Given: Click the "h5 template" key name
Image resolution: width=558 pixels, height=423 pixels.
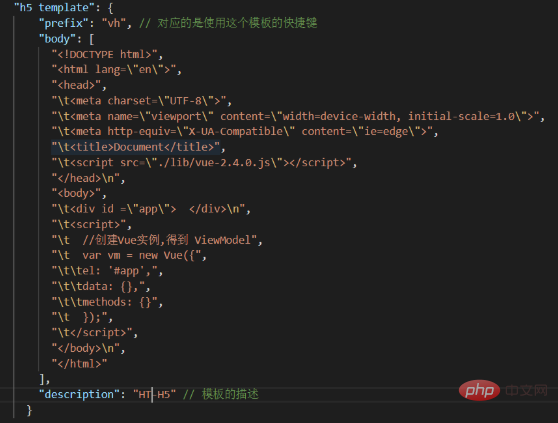Looking at the screenshot, I should click(52, 7).
